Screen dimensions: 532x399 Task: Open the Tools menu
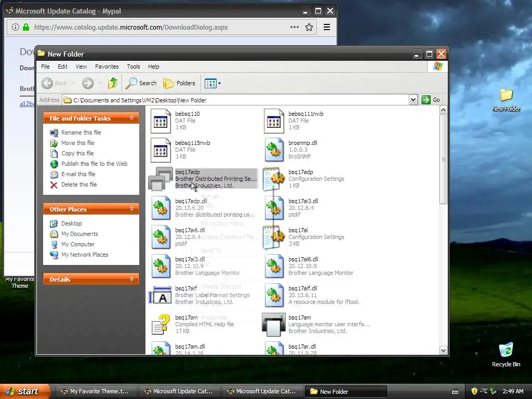pos(134,66)
